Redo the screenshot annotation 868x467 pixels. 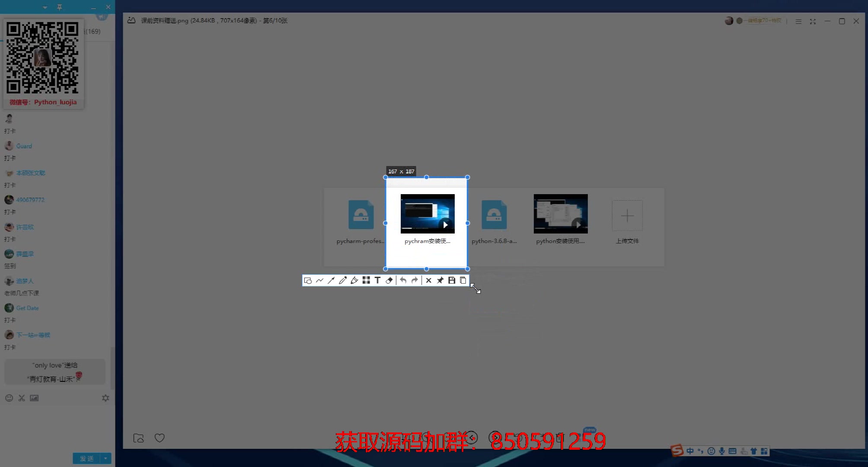pyautogui.click(x=415, y=280)
